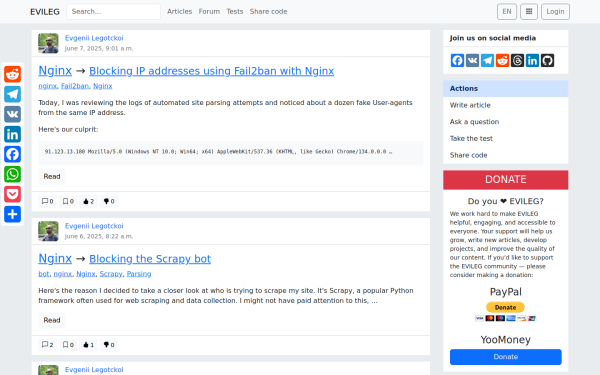Click the Login button
600x375 pixels.
tap(555, 11)
